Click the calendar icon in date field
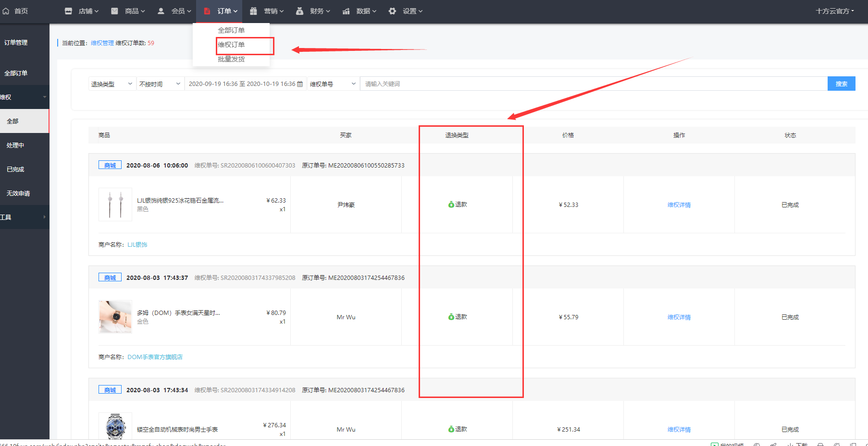868x446 pixels. (300, 84)
